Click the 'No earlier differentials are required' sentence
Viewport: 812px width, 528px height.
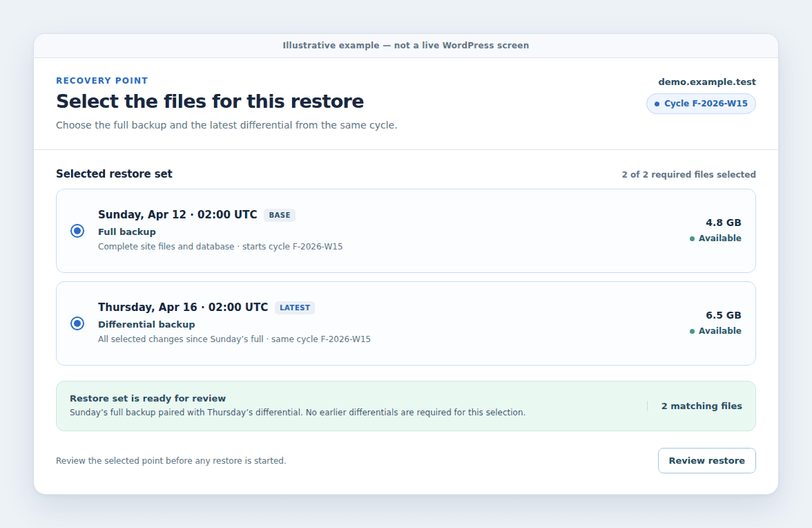click(x=416, y=413)
